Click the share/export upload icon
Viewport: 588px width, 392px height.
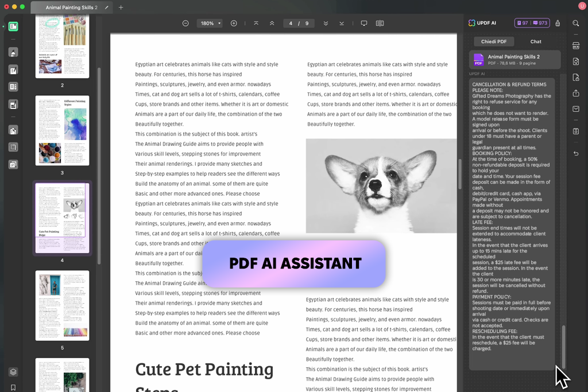point(576,93)
